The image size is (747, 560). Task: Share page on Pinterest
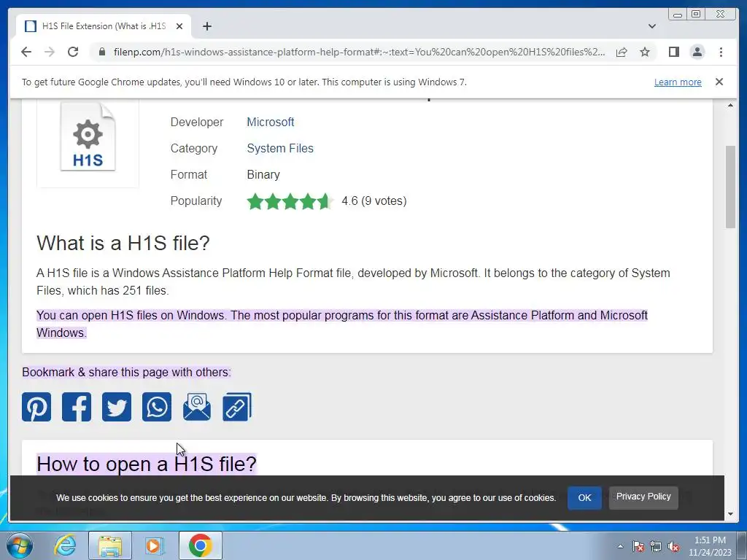click(x=36, y=407)
